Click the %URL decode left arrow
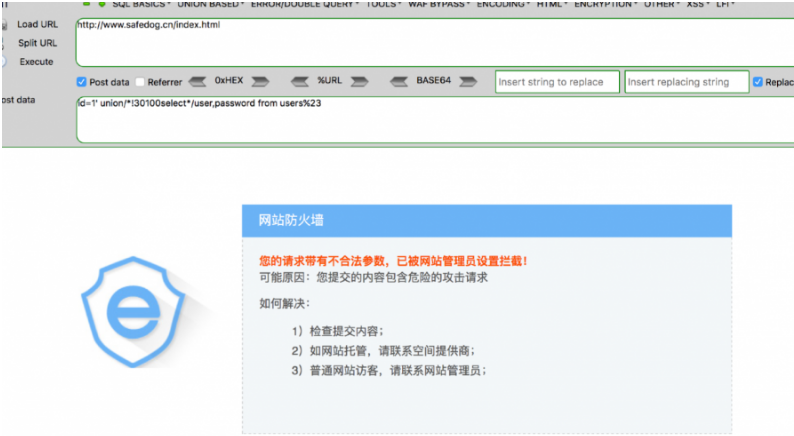The height and width of the screenshot is (436, 794). pyautogui.click(x=300, y=81)
